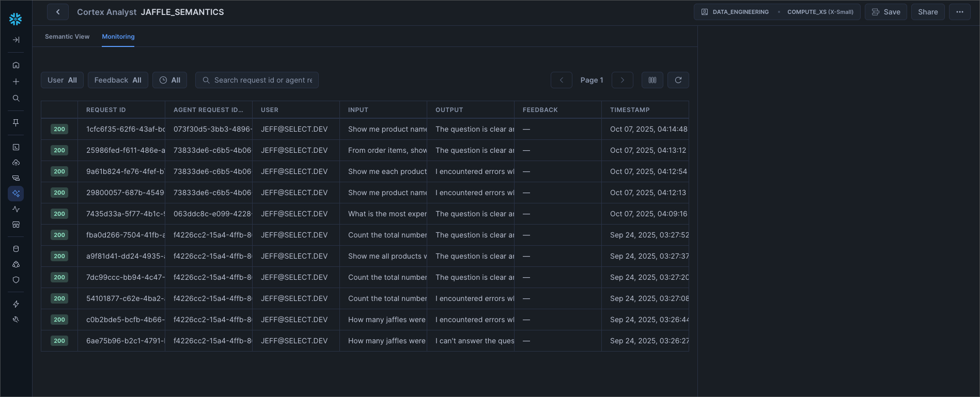Click input 'Show me all products…'
The width and height of the screenshot is (980, 397).
pyautogui.click(x=387, y=256)
